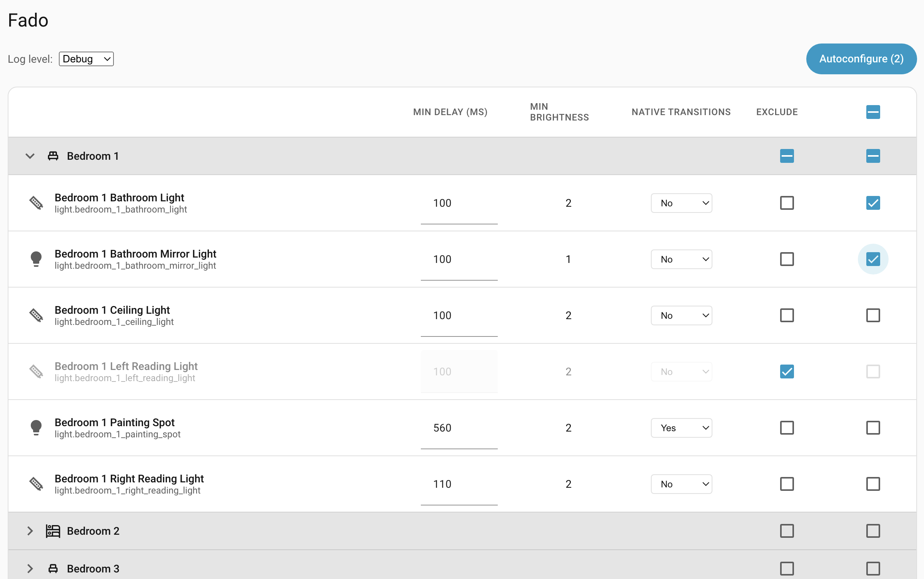Click the bulb icon for Bathroom Mirror Light

click(36, 259)
